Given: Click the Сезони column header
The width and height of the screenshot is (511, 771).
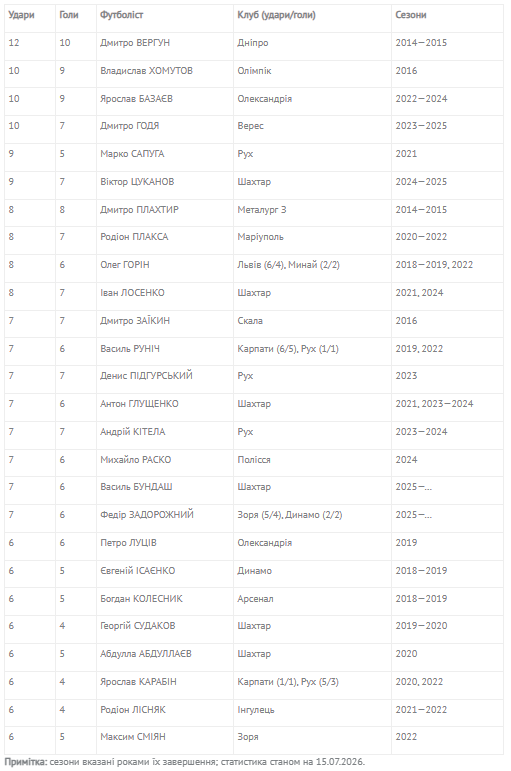Looking at the screenshot, I should coord(411,15).
